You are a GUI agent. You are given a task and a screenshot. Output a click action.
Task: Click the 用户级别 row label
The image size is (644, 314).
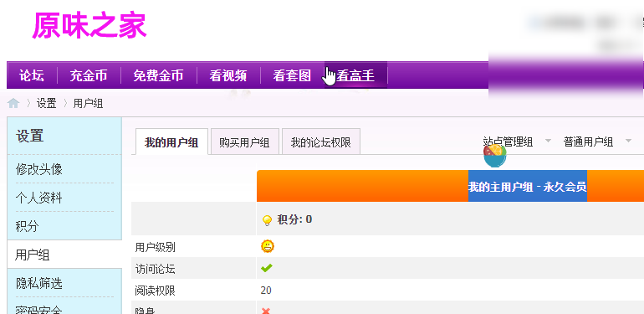(156, 247)
